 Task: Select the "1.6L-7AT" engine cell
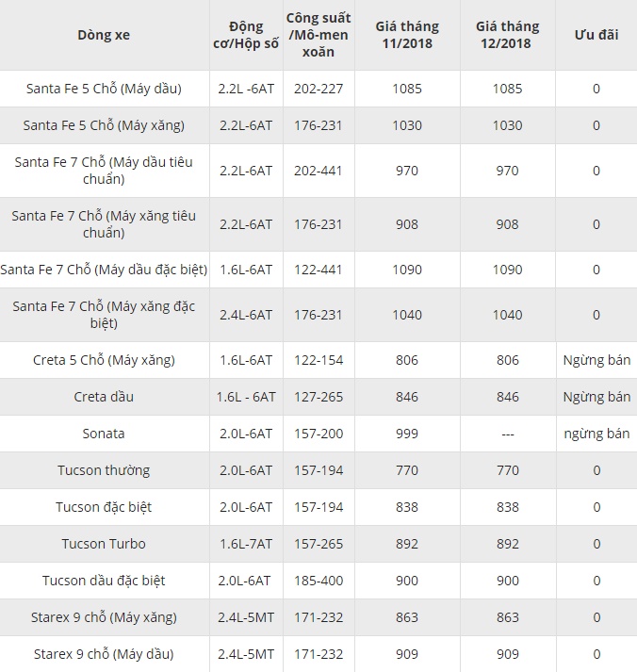[x=246, y=544]
